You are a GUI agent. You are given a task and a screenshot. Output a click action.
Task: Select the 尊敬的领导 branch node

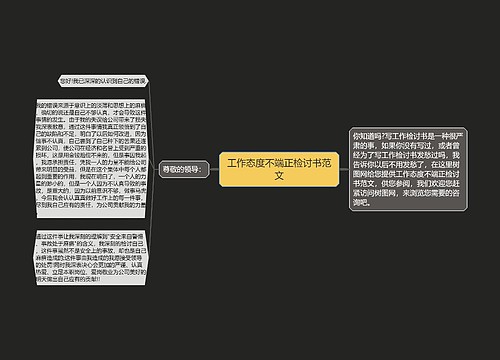click(184, 169)
